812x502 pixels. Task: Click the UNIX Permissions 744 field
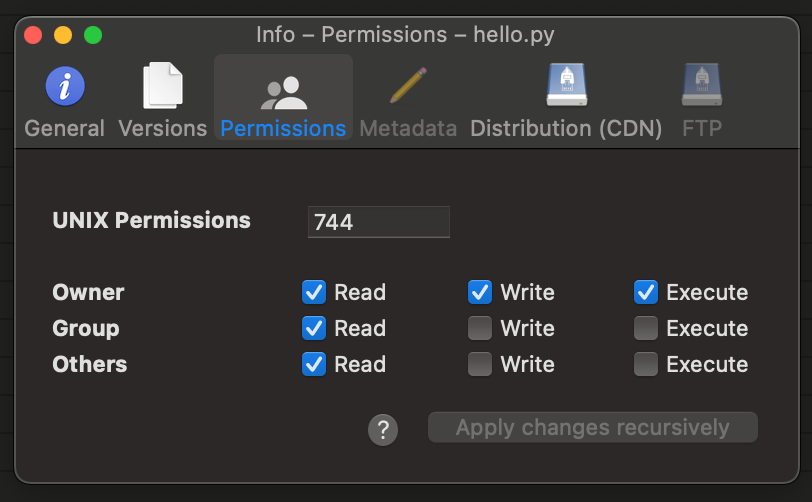[x=379, y=222]
